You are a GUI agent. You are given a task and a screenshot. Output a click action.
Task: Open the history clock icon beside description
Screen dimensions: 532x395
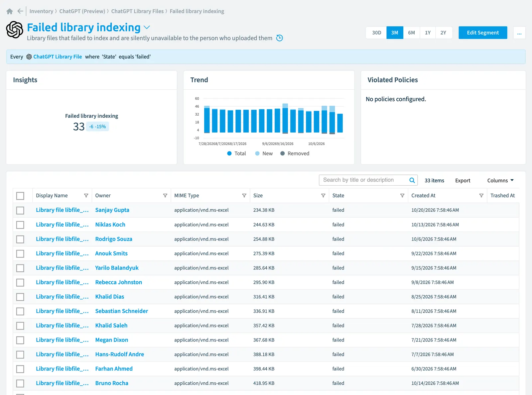280,38
